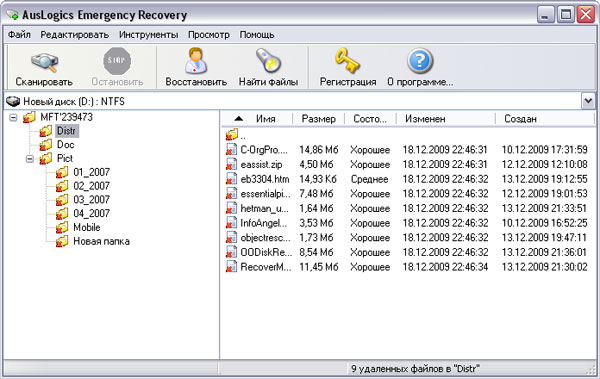Collapse the Pict folder tree node
600x379 pixels.
click(30, 159)
